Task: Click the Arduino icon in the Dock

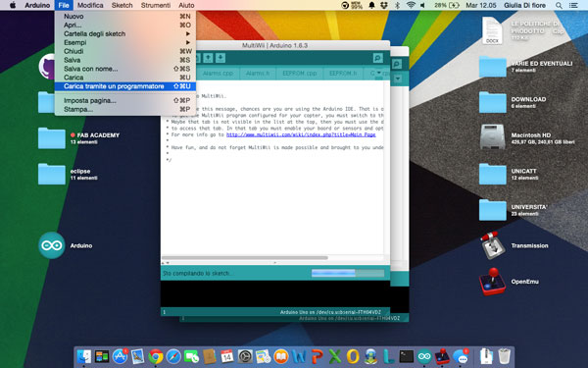Action: click(x=424, y=356)
